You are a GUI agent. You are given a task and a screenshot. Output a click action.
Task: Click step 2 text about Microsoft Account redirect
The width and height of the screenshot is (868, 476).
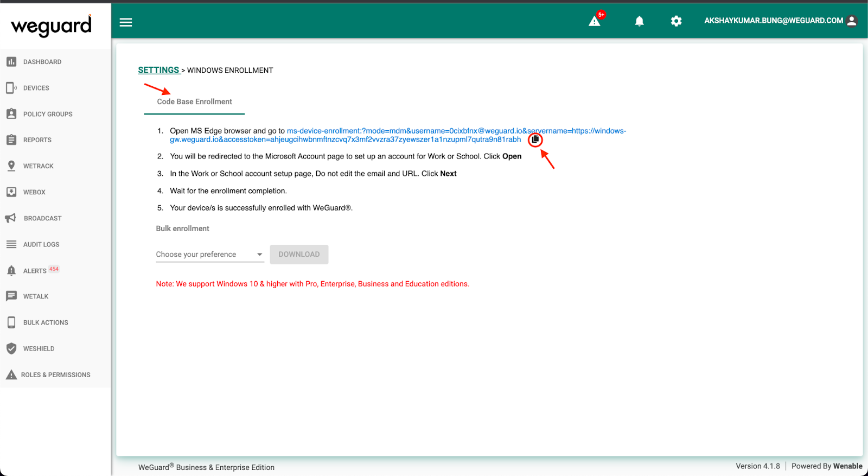346,156
